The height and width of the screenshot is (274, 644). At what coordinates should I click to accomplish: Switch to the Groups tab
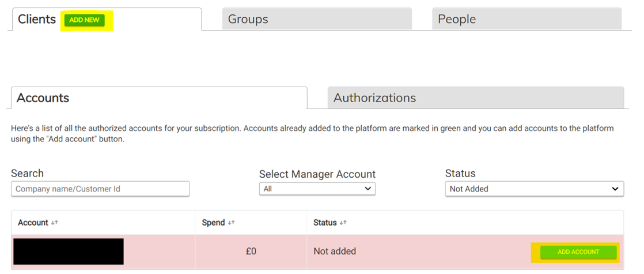tap(316, 19)
